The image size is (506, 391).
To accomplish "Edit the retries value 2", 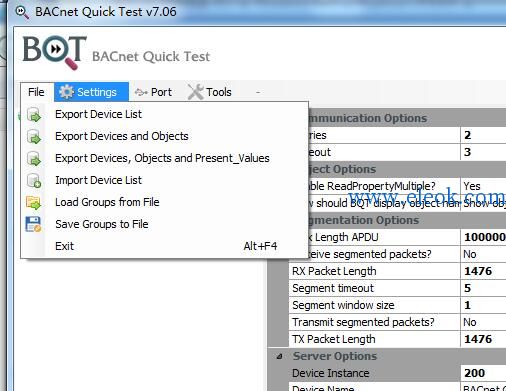I will (x=483, y=135).
